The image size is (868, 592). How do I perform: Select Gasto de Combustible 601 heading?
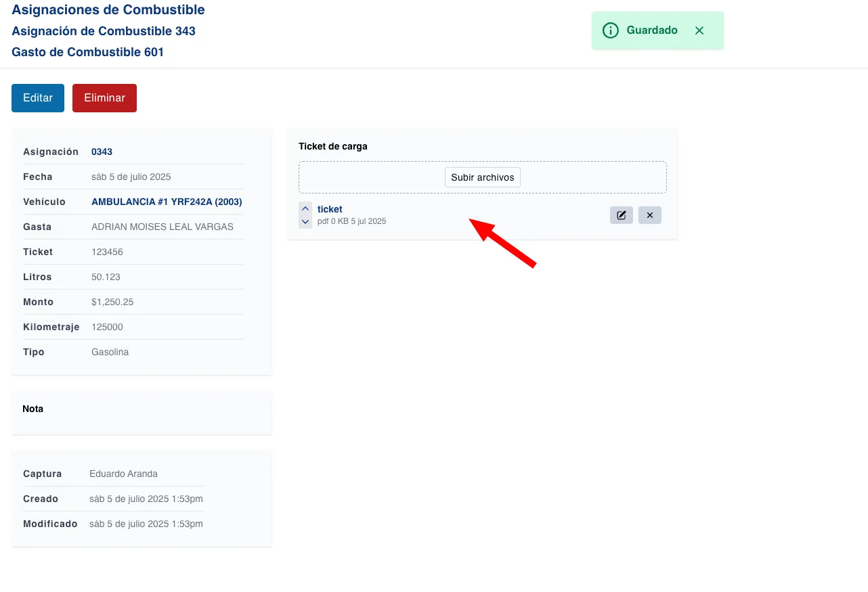88,52
